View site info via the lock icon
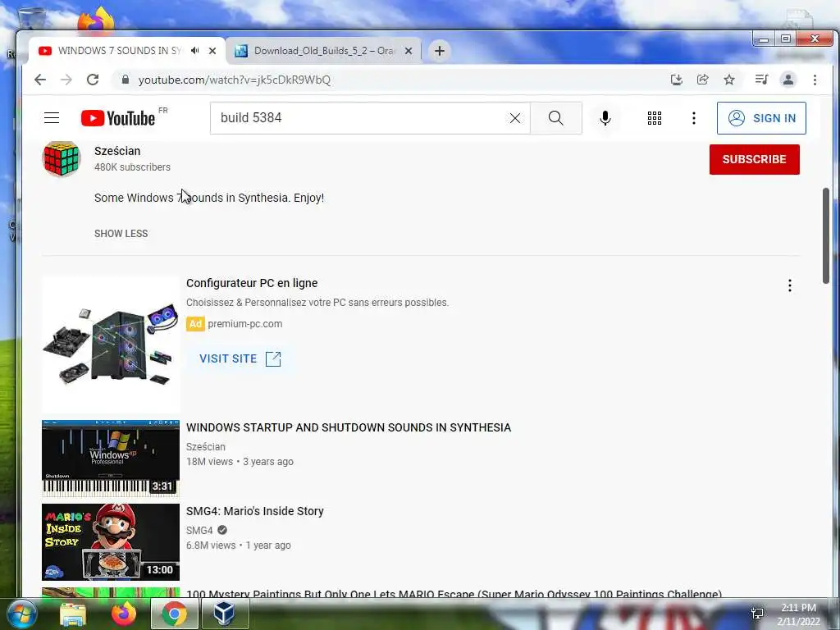Image resolution: width=840 pixels, height=630 pixels. (126, 80)
